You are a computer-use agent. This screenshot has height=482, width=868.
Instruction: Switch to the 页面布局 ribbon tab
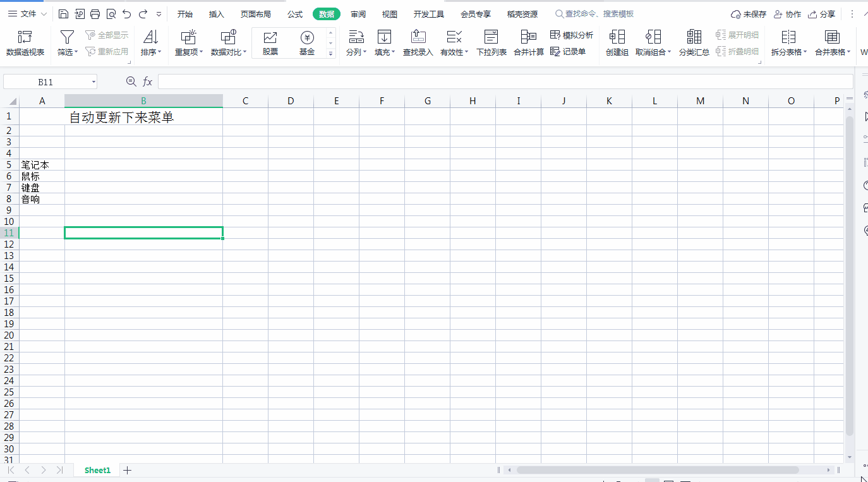(x=256, y=14)
